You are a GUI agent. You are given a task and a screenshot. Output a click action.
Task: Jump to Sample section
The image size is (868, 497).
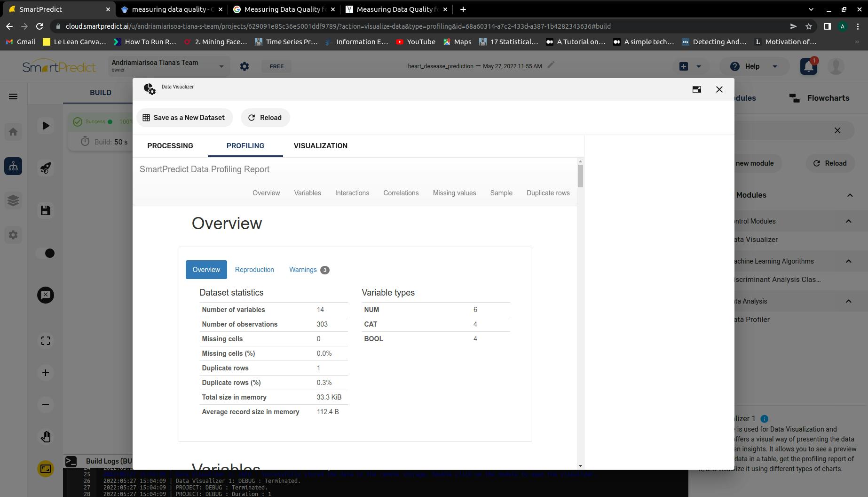click(501, 193)
